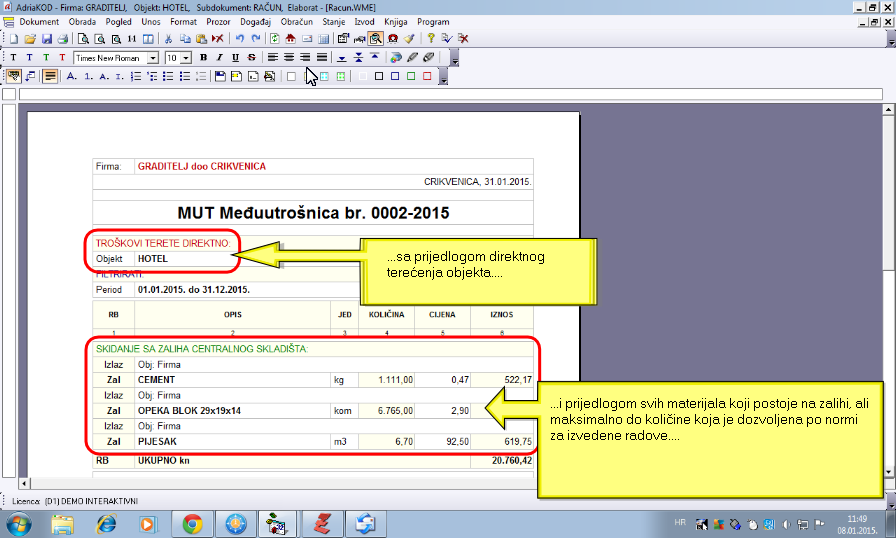Open help with the yellow question mark icon
Image resolution: width=896 pixels, height=538 pixels.
coord(431,39)
